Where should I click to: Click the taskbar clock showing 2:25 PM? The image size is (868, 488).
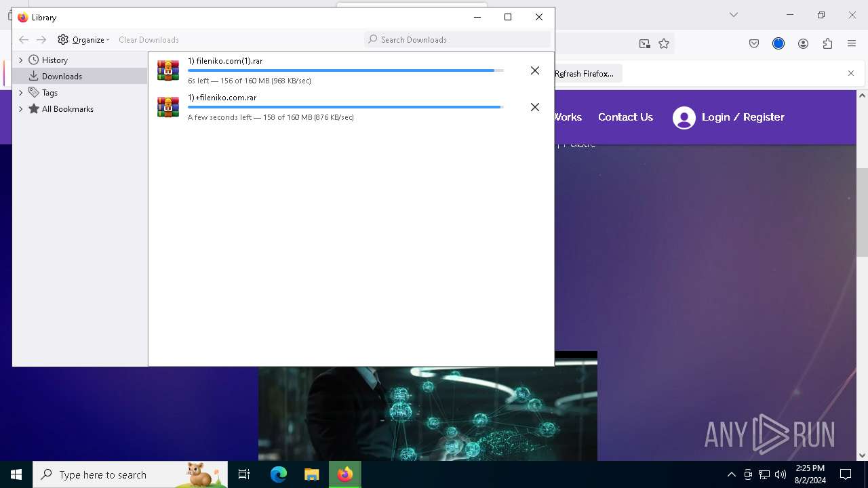pyautogui.click(x=810, y=474)
